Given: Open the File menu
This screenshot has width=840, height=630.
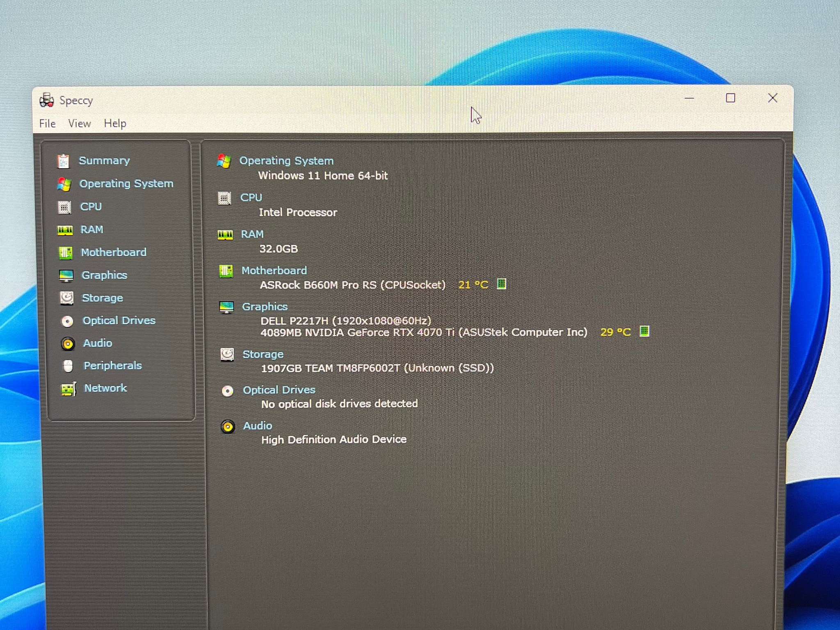Looking at the screenshot, I should point(47,123).
